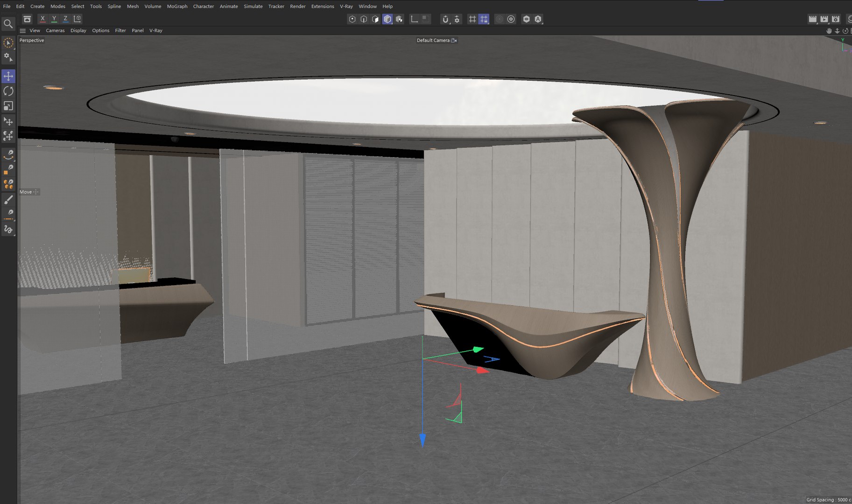The image size is (852, 504).
Task: Select the pen with orange cubes tool
Action: coord(8,184)
